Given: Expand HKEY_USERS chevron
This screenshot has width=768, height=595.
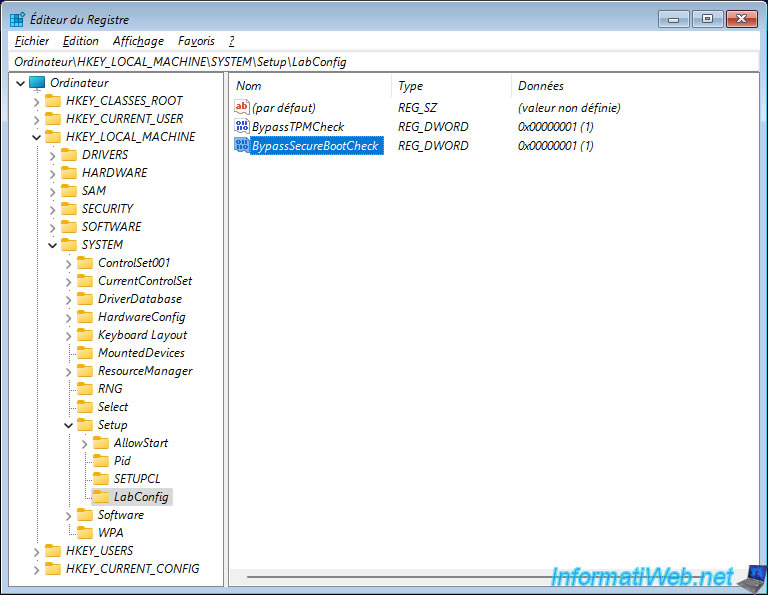Looking at the screenshot, I should click(x=36, y=552).
